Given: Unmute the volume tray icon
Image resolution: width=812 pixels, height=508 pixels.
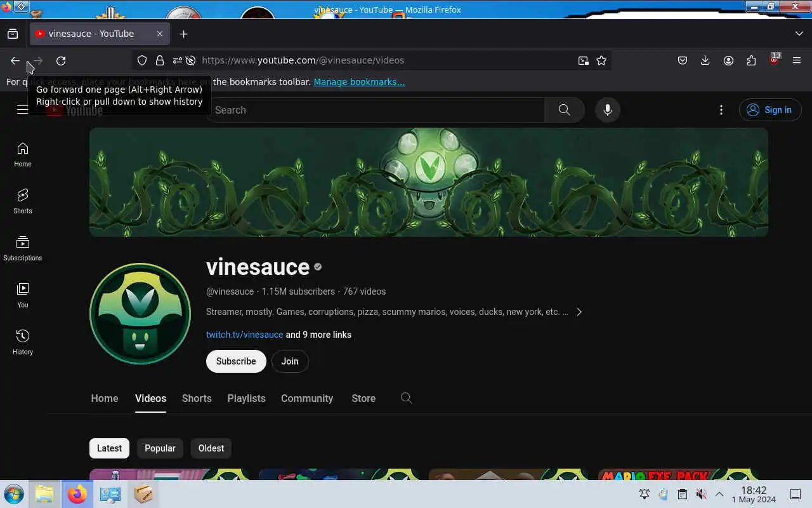Looking at the screenshot, I should point(701,494).
